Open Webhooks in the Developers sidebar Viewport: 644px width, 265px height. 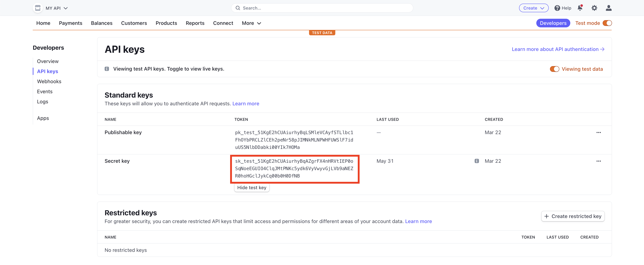point(49,81)
